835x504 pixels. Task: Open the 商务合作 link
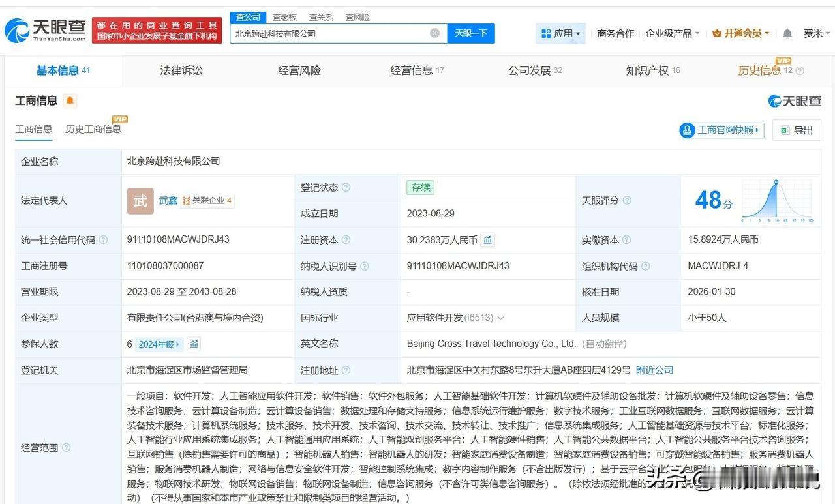click(615, 33)
